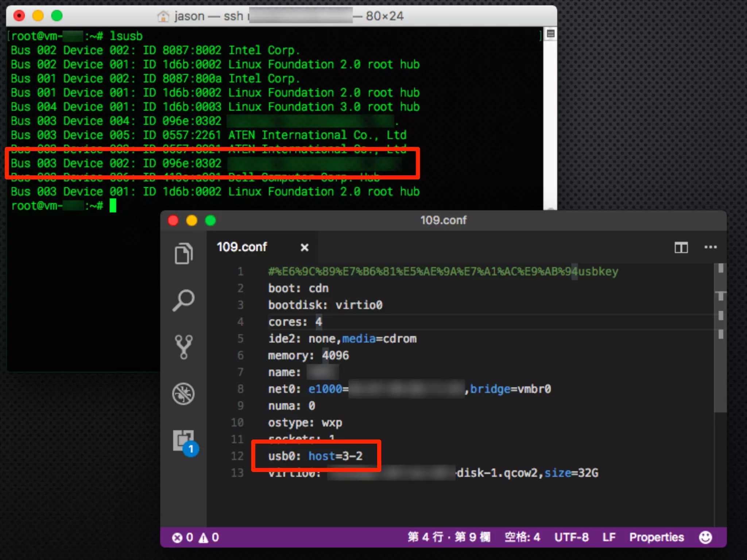Click the line and column position indicator

(x=449, y=537)
